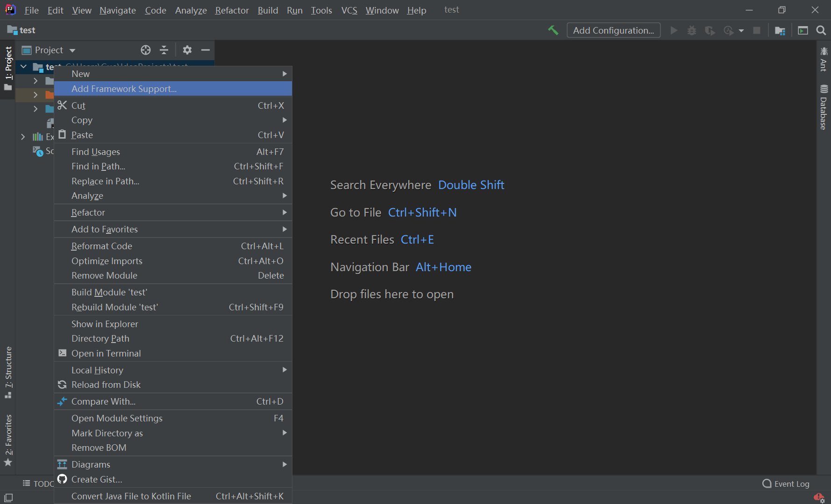
Task: Select Remove Module entry
Action: tap(173, 275)
